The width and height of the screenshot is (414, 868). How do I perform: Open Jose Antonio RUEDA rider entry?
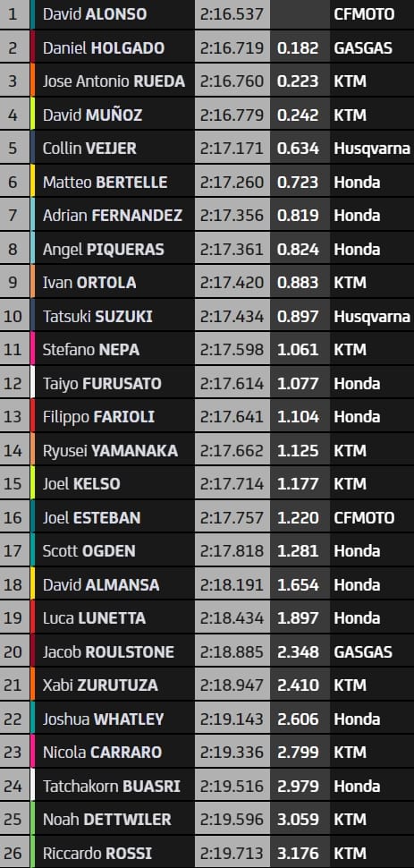click(x=114, y=81)
